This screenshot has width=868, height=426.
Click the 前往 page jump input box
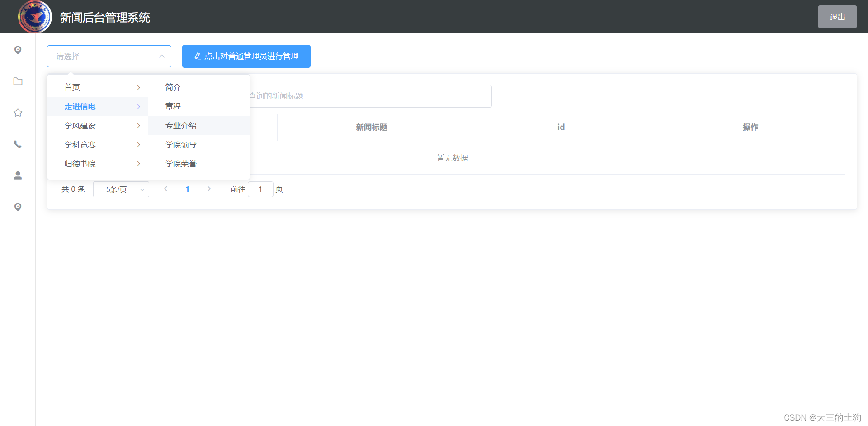260,189
